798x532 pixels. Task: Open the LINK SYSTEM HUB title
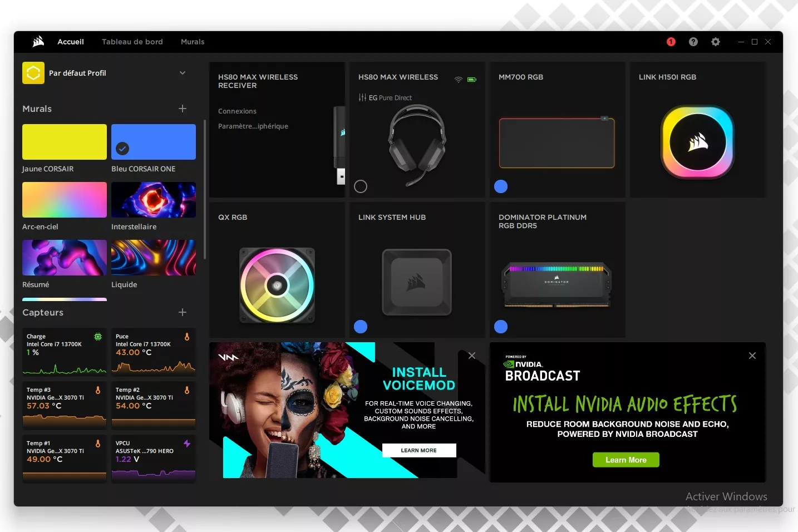click(392, 218)
